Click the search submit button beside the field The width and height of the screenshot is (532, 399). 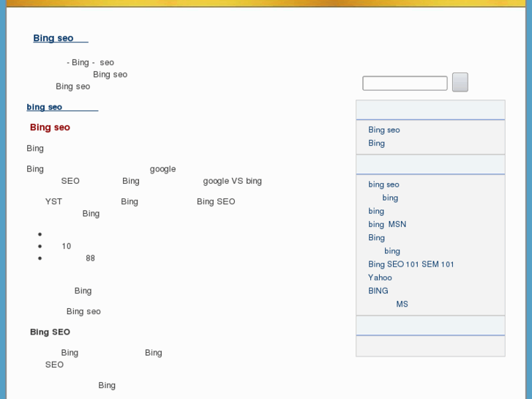click(x=460, y=82)
